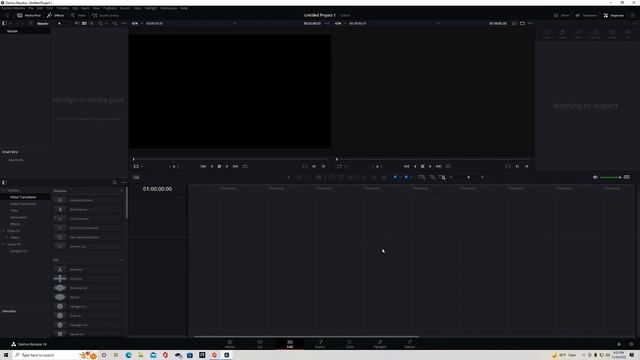The height and width of the screenshot is (360, 640).
Task: Select Audio Transitions in Toolbox
Action: [23, 204]
